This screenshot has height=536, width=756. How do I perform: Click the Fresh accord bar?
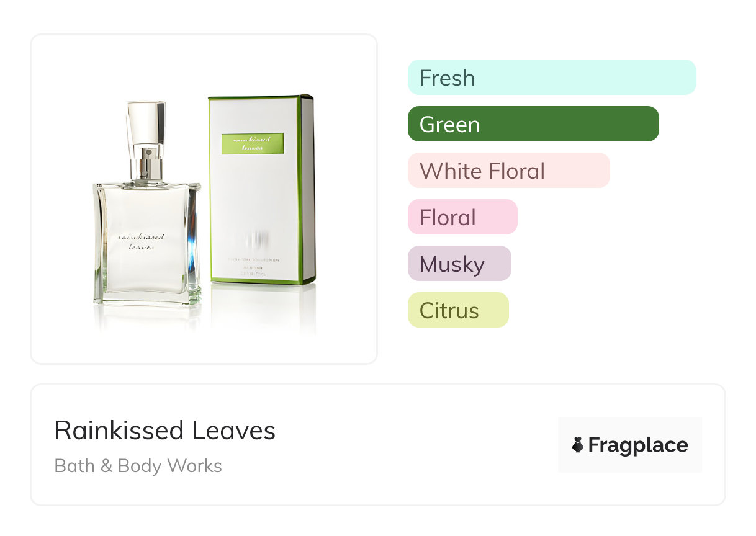(x=552, y=78)
